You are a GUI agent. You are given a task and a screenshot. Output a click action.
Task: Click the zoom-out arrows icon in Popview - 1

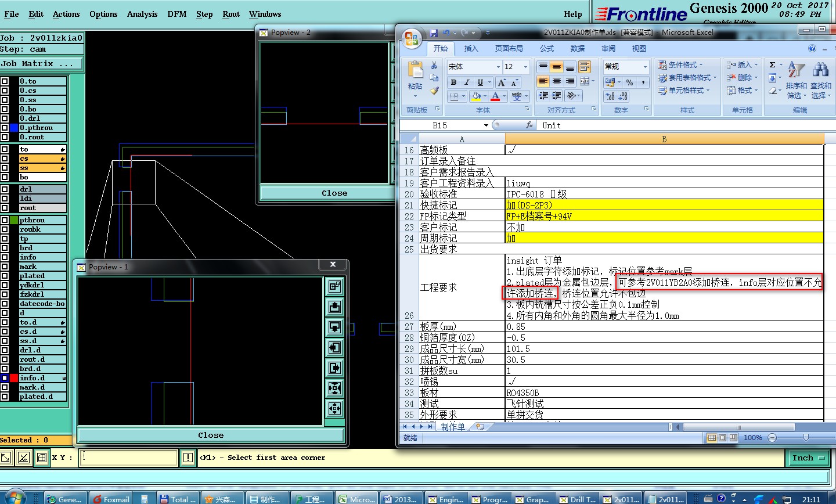click(335, 408)
